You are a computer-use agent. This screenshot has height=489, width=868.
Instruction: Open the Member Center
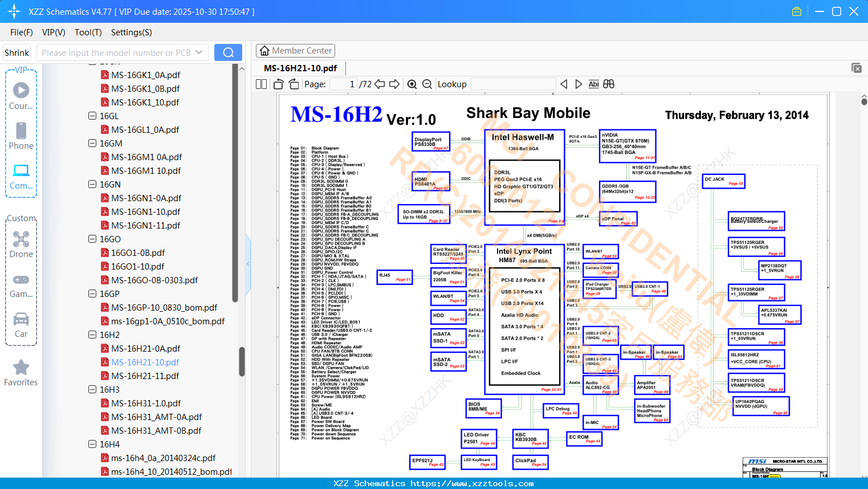[x=295, y=51]
